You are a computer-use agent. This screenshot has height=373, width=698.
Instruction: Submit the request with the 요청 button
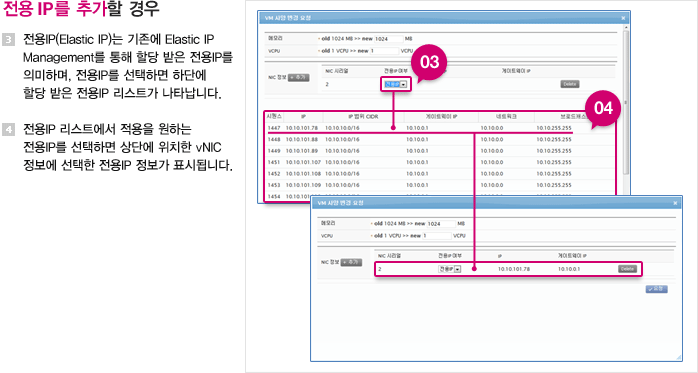click(x=657, y=289)
